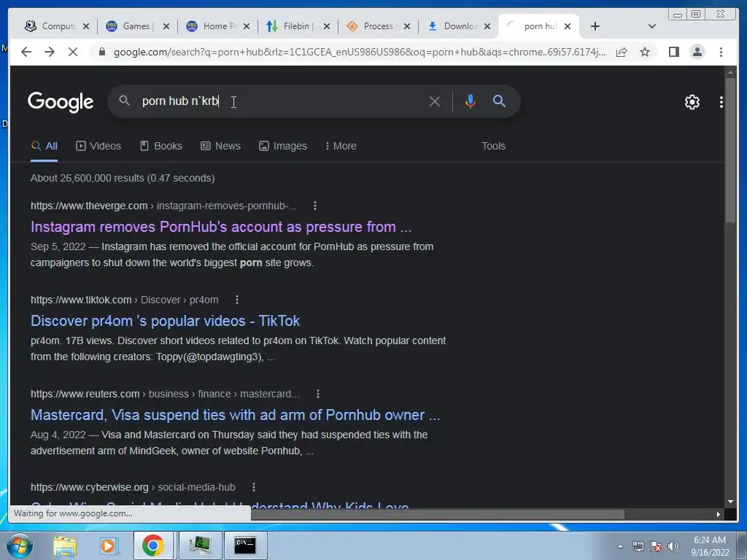Click the Chrome address bar URL
This screenshot has height=560, width=747.
coord(360,52)
